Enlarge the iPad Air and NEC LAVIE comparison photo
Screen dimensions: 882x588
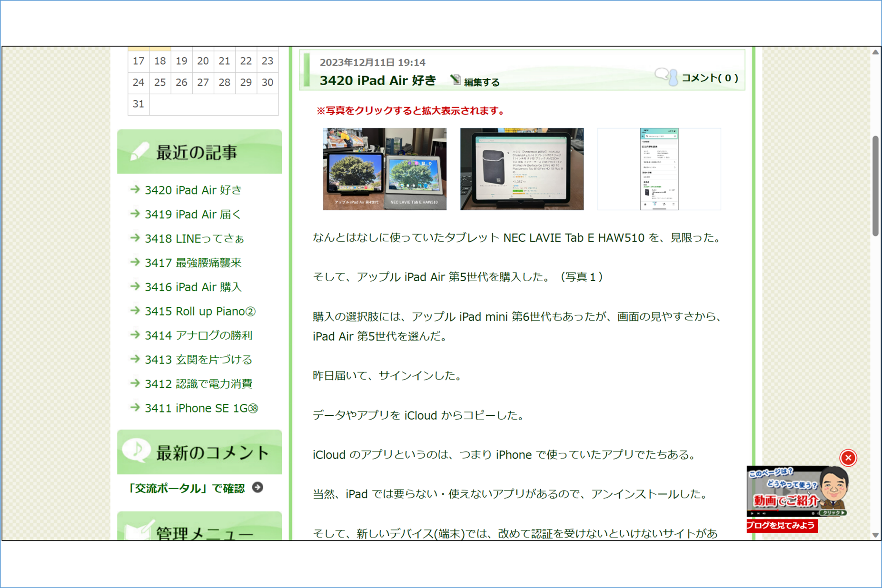385,169
